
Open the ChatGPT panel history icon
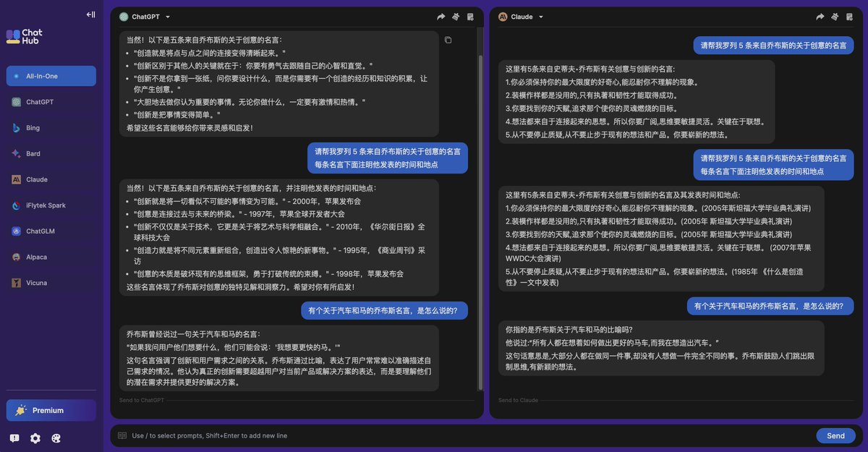(x=470, y=17)
